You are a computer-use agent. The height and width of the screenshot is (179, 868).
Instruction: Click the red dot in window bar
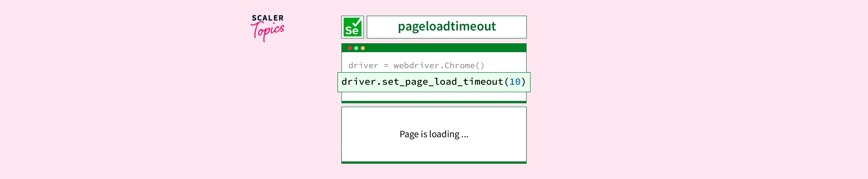tap(350, 48)
